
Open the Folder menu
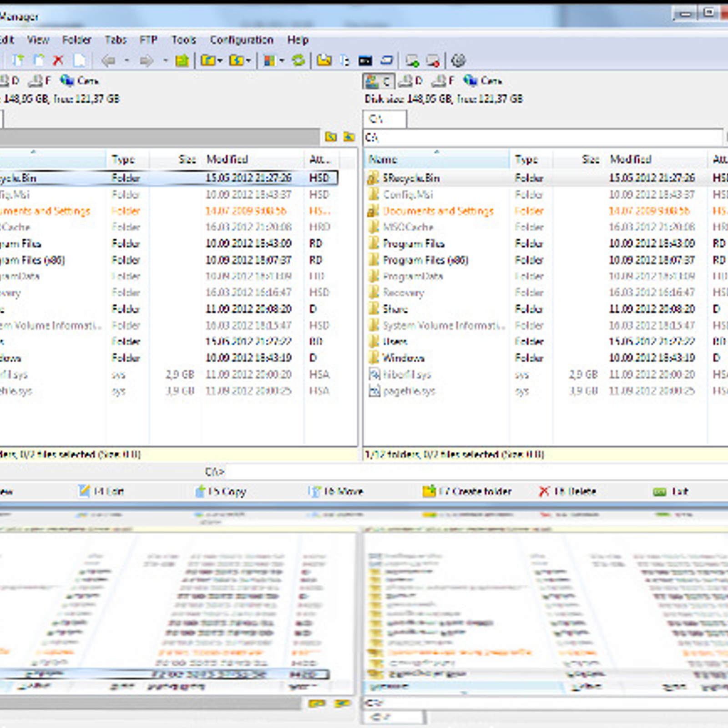77,40
